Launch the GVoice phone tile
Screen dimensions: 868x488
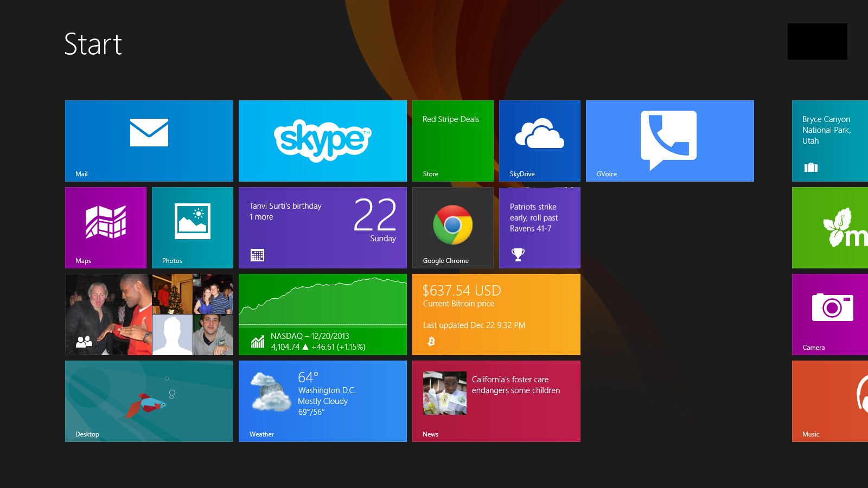(x=669, y=140)
